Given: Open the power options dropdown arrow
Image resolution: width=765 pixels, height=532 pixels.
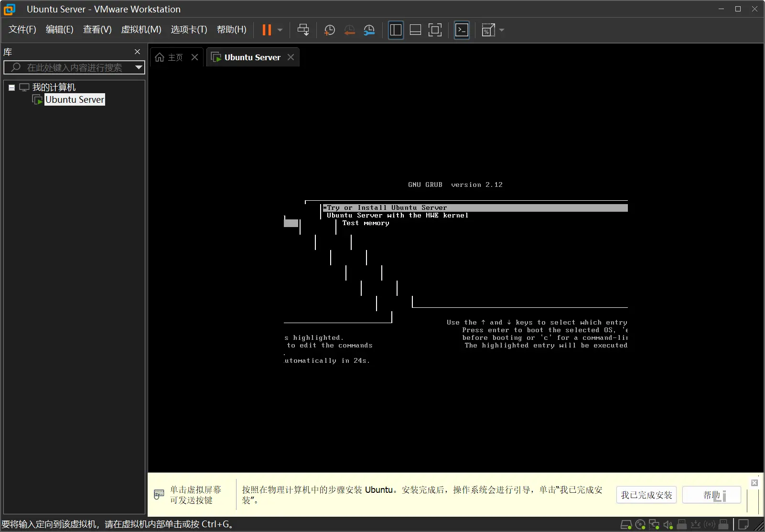Looking at the screenshot, I should click(x=280, y=30).
